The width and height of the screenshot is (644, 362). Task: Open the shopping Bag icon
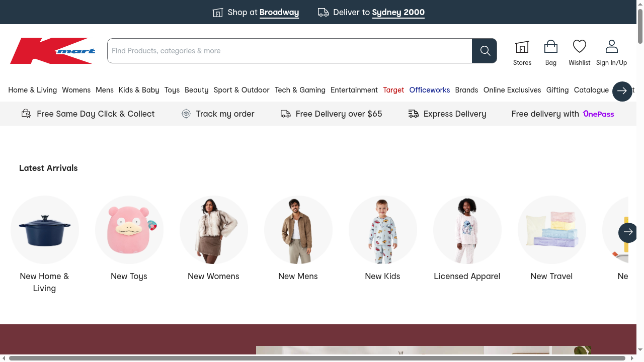(x=551, y=47)
